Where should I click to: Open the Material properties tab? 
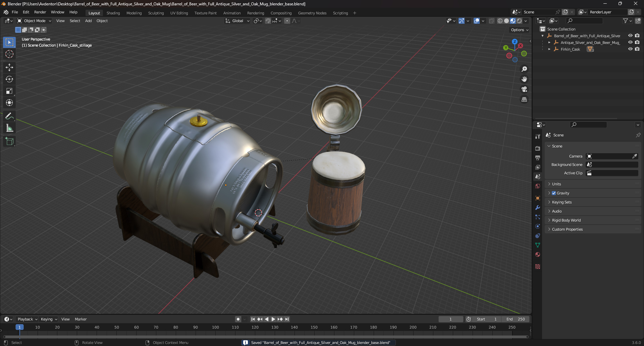(538, 254)
